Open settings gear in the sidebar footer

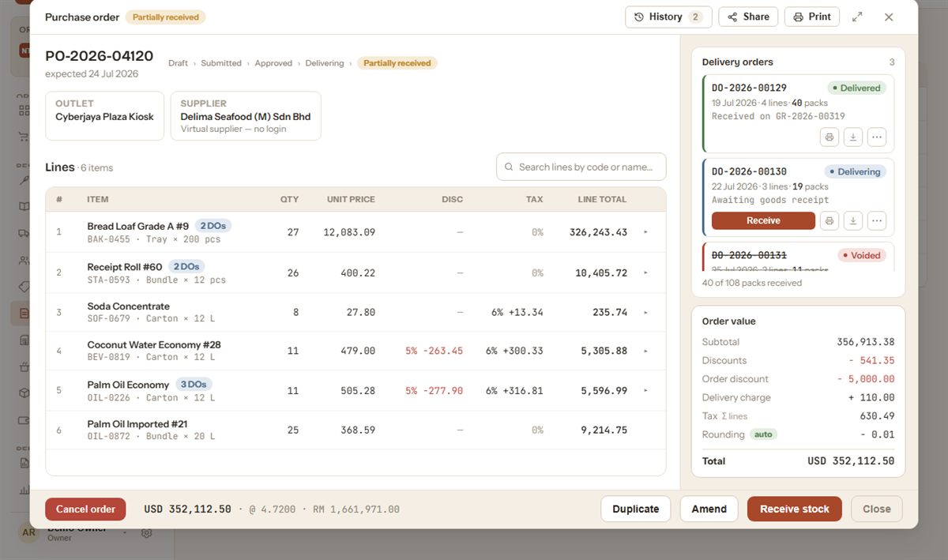(146, 533)
